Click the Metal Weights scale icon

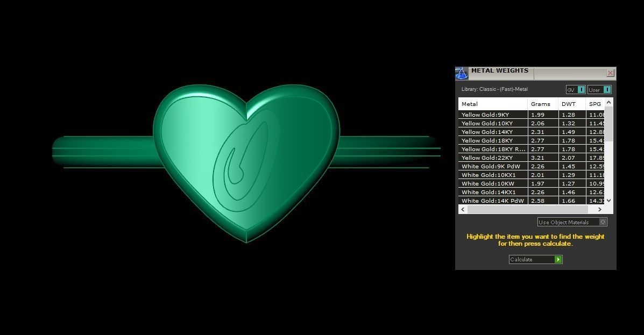[x=462, y=74]
